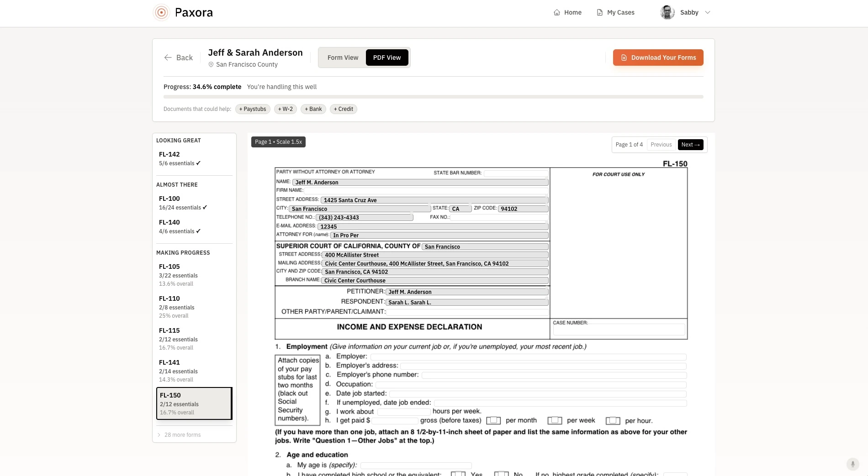Viewport: 868px width, 476px height.
Task: Click the FIRM NAME field
Action: pyautogui.click(x=426, y=190)
